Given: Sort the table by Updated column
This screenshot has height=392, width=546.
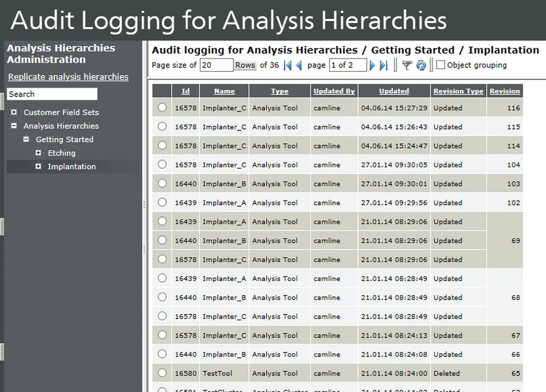Looking at the screenshot, I should click(394, 91).
